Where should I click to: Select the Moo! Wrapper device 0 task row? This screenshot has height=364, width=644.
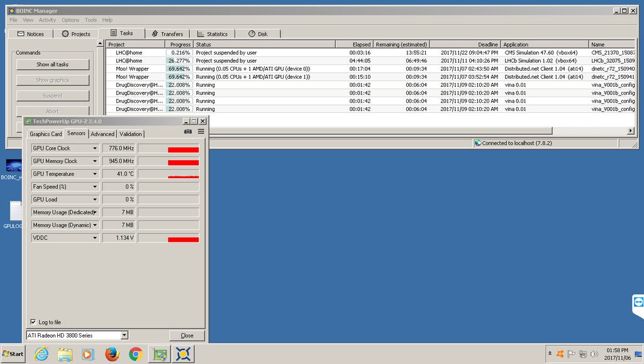[x=370, y=69]
